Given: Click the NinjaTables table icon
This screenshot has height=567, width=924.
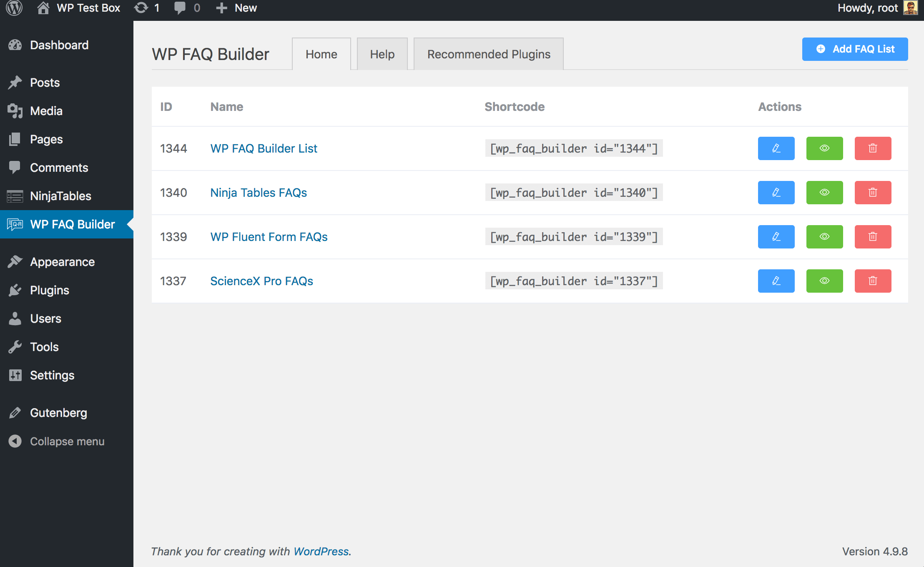Looking at the screenshot, I should tap(15, 196).
